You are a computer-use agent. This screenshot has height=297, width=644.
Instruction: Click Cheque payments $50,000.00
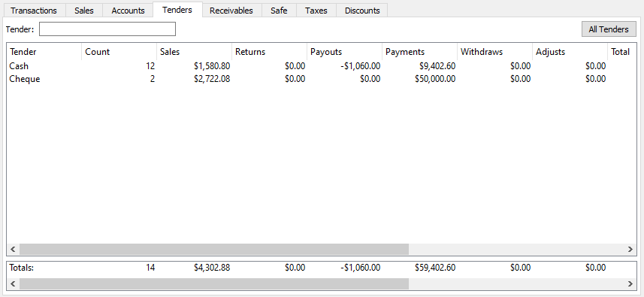(x=435, y=79)
